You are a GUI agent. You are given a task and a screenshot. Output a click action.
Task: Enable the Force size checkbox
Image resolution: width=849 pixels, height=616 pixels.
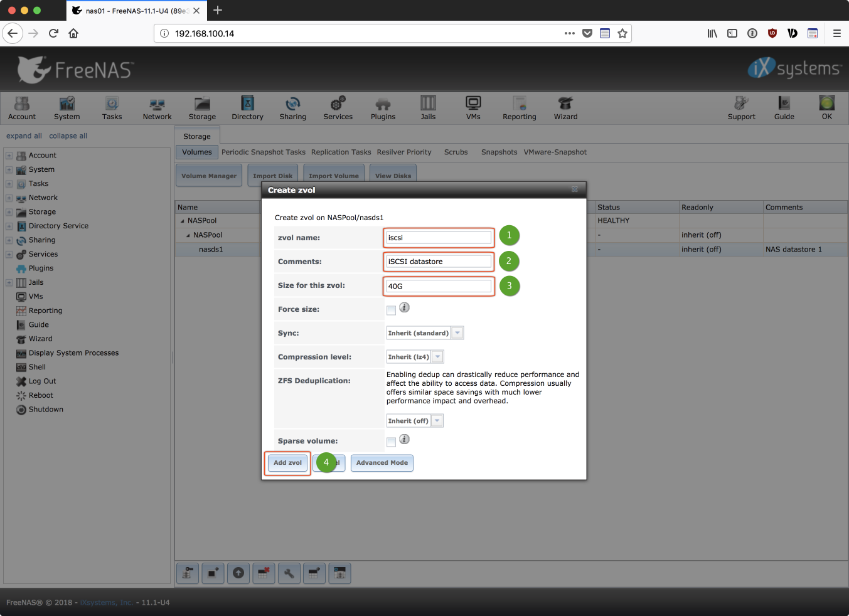tap(392, 310)
